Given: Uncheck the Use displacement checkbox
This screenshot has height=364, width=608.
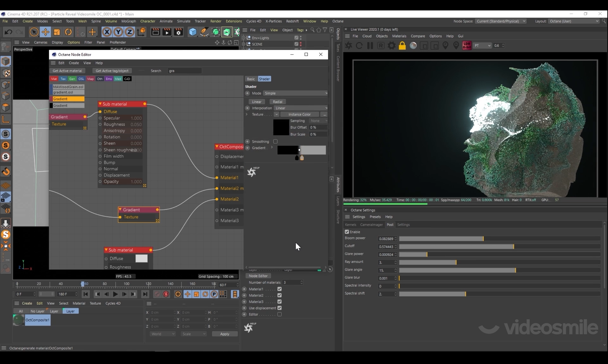Looking at the screenshot, I should click(x=279, y=308).
